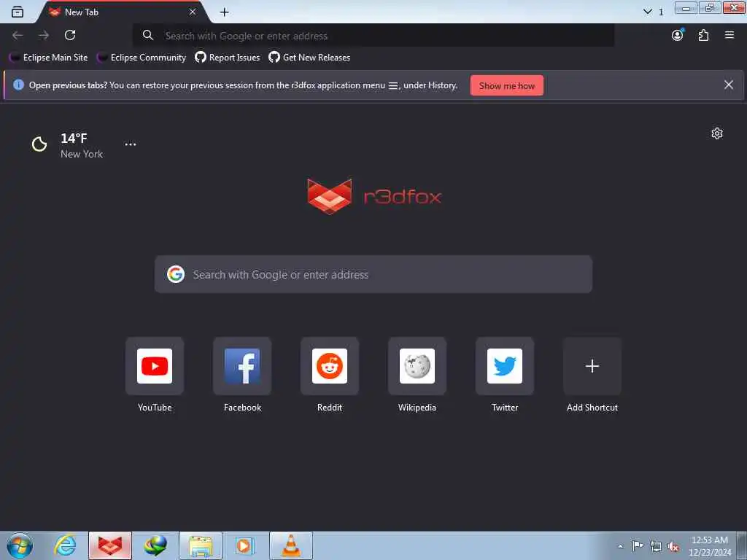Go back with the back arrow

coord(18,35)
